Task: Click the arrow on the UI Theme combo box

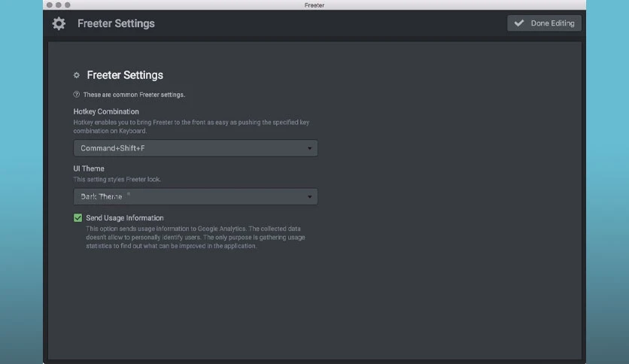Action: (309, 197)
